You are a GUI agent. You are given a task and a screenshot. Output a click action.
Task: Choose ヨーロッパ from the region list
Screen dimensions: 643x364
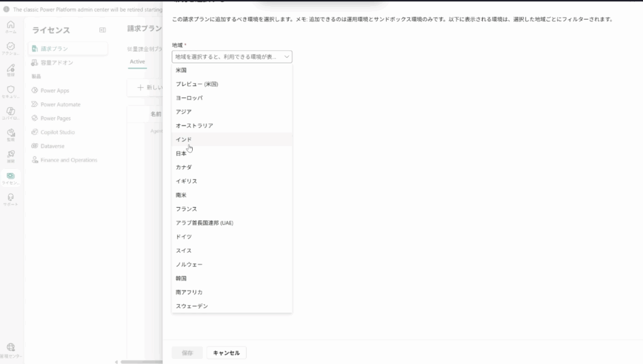tap(189, 98)
